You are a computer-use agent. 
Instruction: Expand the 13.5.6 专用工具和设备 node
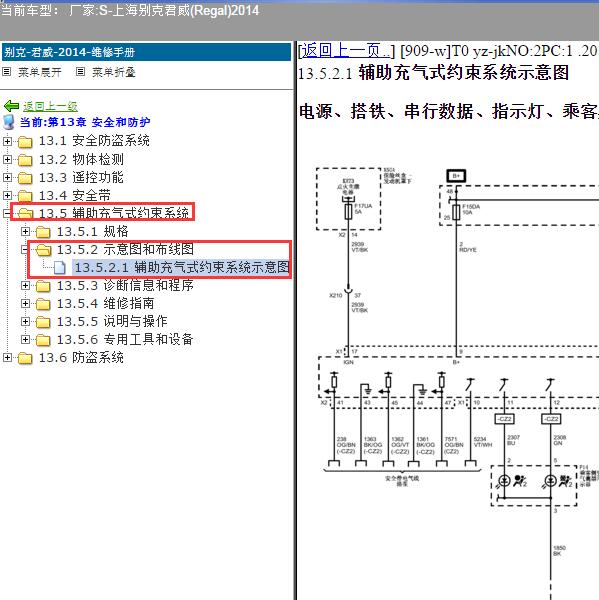point(25,339)
